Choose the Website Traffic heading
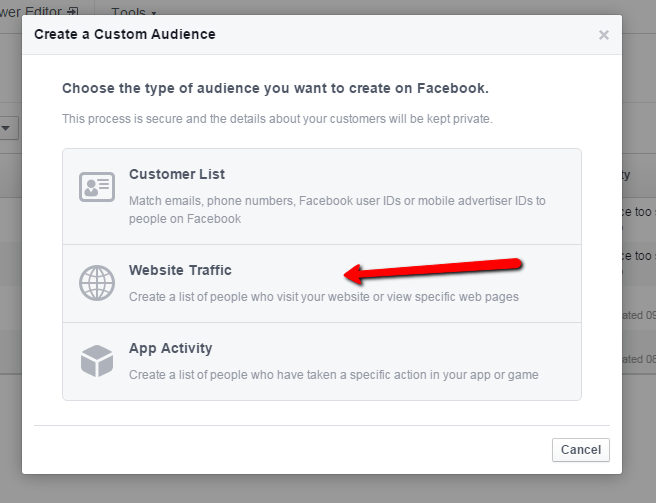Image resolution: width=656 pixels, height=503 pixels. 180,270
